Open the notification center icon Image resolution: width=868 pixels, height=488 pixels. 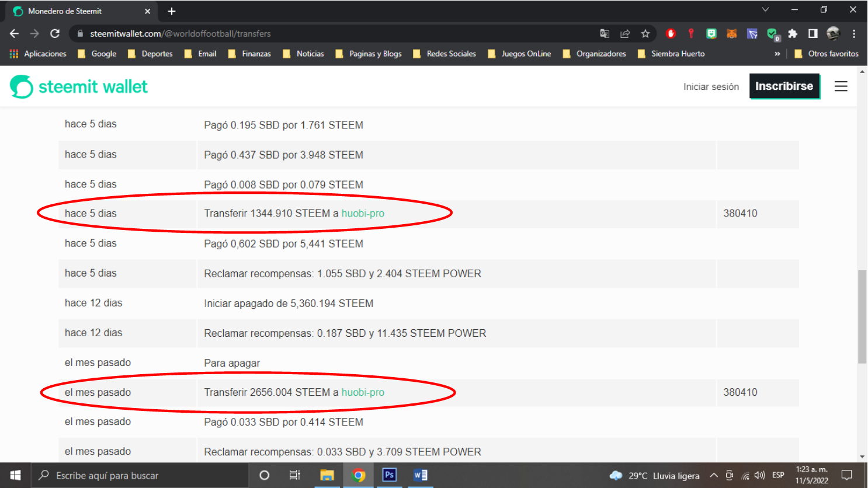pyautogui.click(x=847, y=475)
